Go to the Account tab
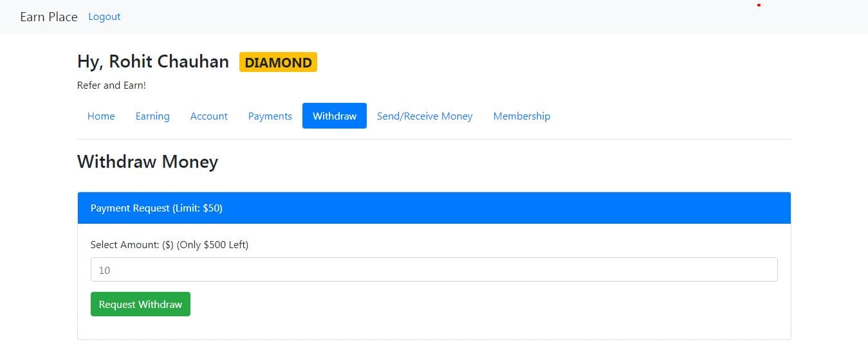Viewport: 868px width, 360px height. 209,116
